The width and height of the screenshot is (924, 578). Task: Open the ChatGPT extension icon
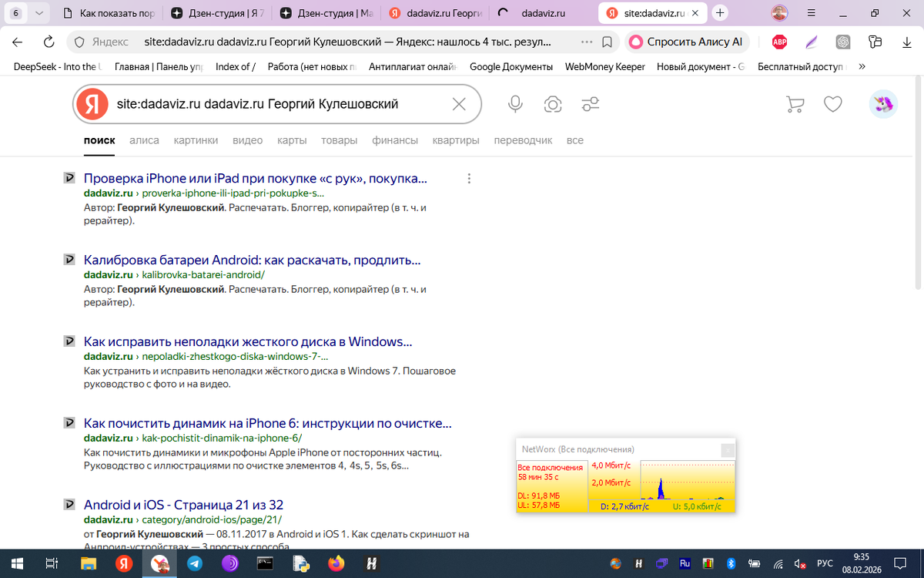pos(843,42)
